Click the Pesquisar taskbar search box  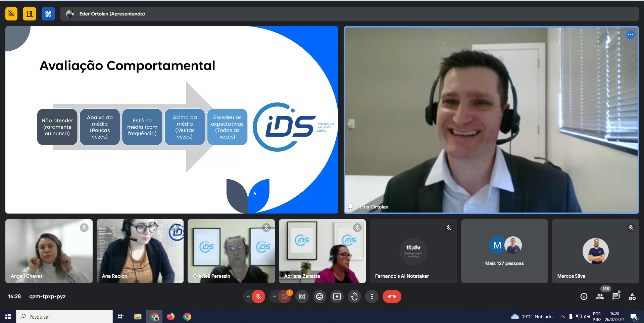click(x=64, y=317)
